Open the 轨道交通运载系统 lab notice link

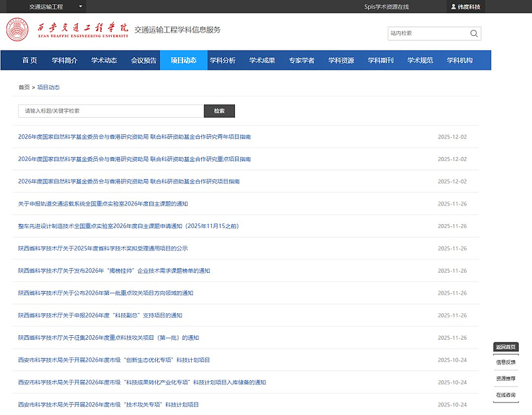coord(103,204)
